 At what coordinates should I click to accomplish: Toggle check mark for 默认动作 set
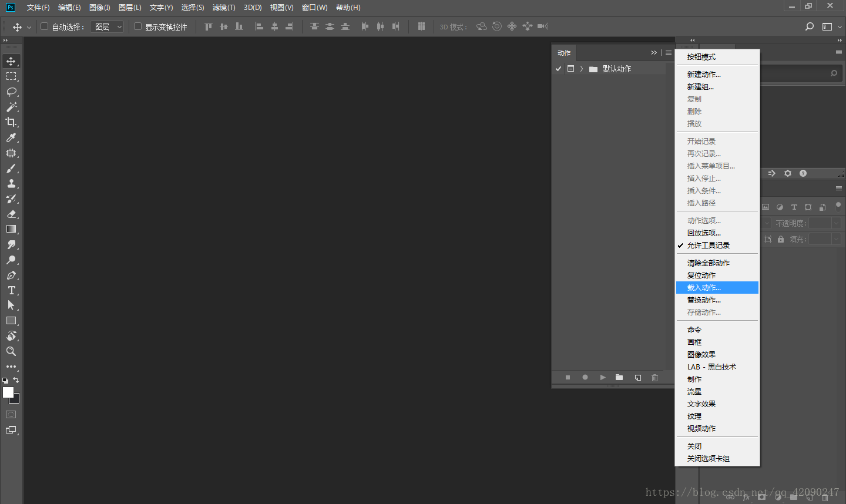tap(559, 69)
